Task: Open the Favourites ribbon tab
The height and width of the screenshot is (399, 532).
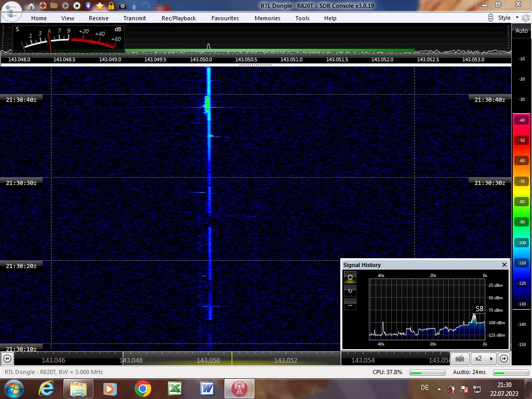Action: tap(225, 18)
